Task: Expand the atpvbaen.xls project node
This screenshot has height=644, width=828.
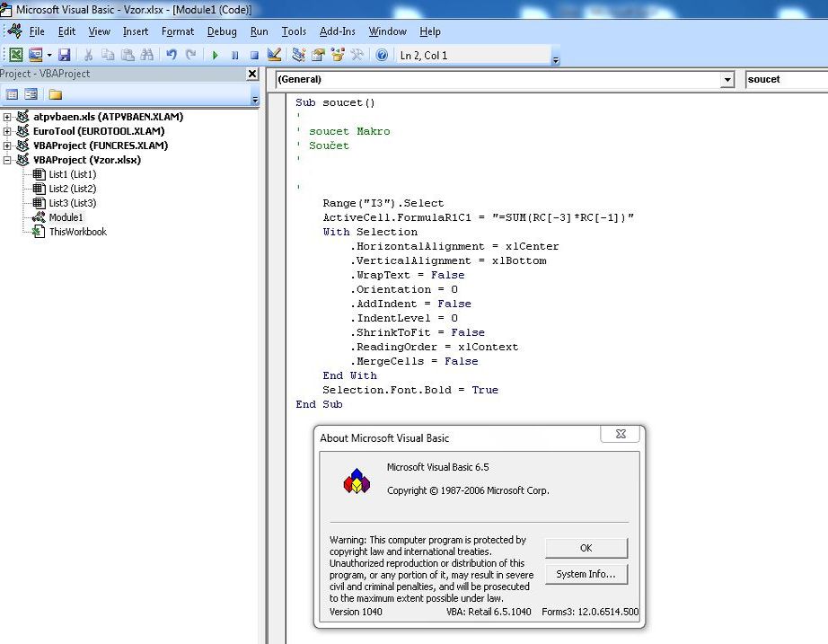Action: pyautogui.click(x=7, y=117)
